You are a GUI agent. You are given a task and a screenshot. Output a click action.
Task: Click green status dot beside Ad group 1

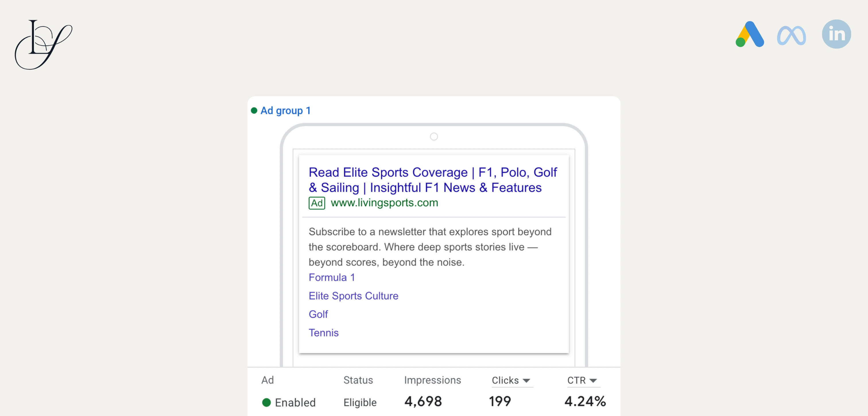pos(254,110)
